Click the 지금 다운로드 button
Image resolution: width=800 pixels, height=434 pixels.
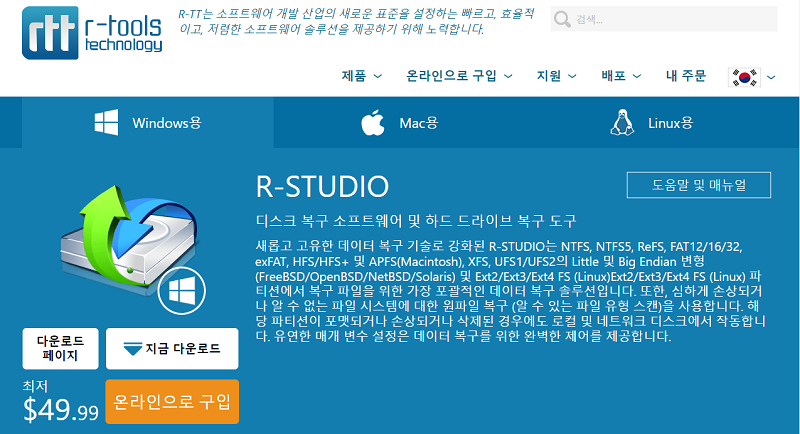click(172, 348)
